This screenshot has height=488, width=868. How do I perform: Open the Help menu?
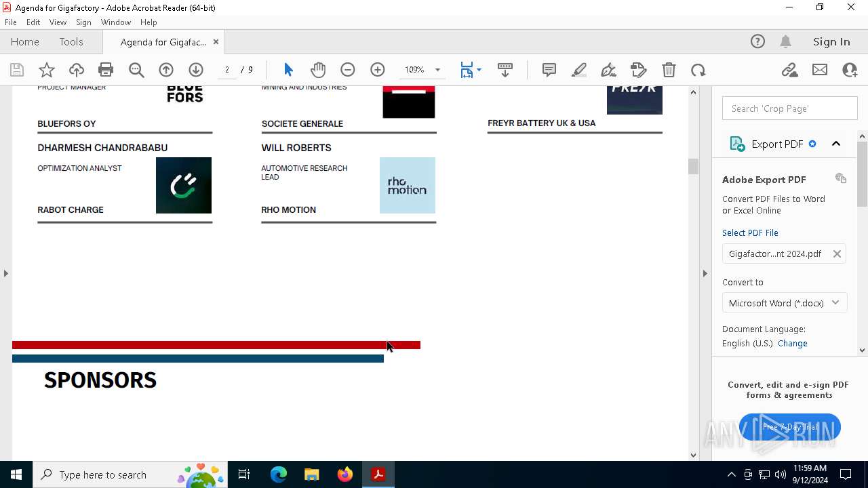149,22
